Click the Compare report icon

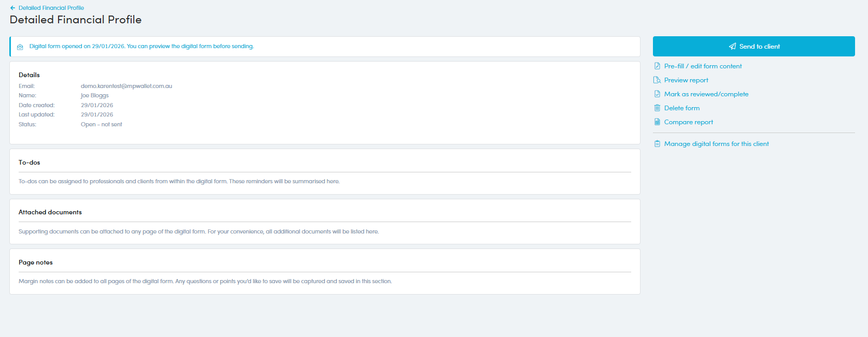(657, 122)
